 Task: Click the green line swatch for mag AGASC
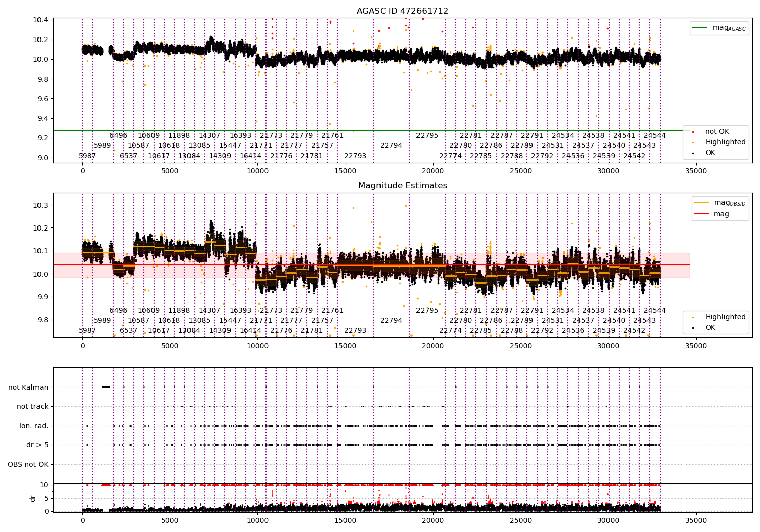[x=700, y=28]
